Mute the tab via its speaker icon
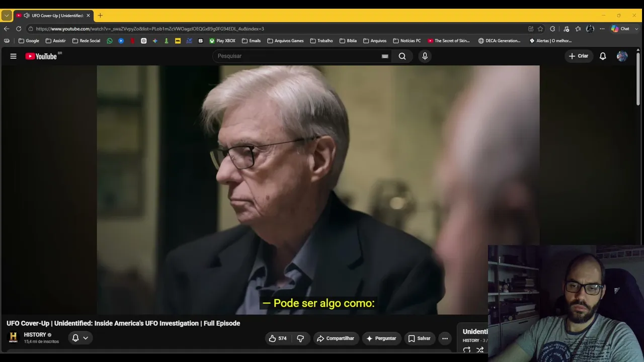Image resolution: width=644 pixels, height=362 pixels. tap(26, 16)
